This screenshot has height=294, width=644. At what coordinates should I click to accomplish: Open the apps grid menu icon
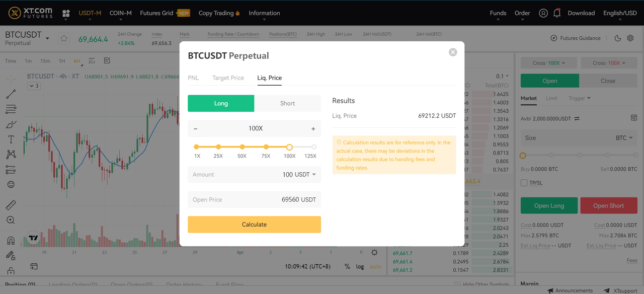66,14
